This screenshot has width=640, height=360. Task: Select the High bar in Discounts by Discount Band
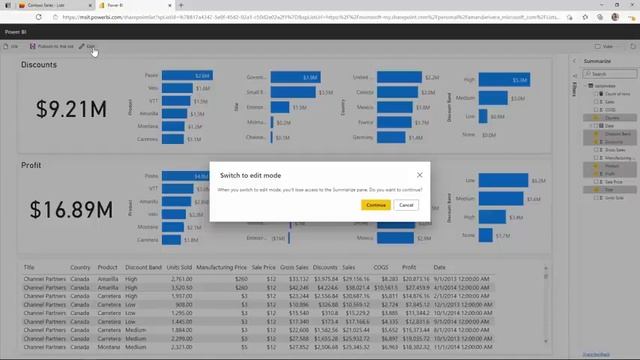(x=504, y=80)
